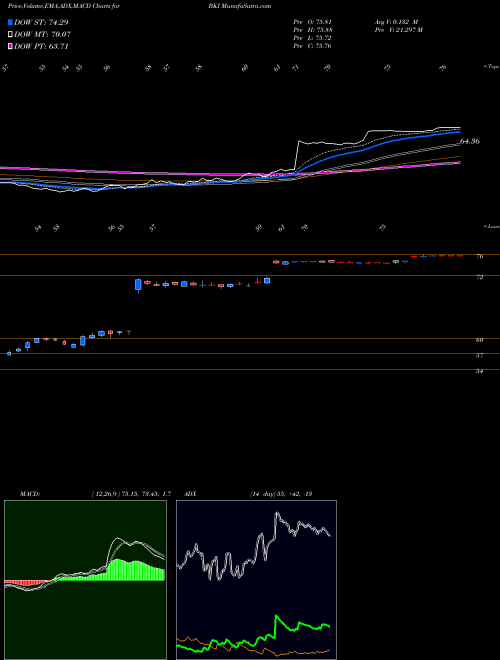Open the ADX indicator chart panel
The image size is (500, 660).
coord(256,580)
